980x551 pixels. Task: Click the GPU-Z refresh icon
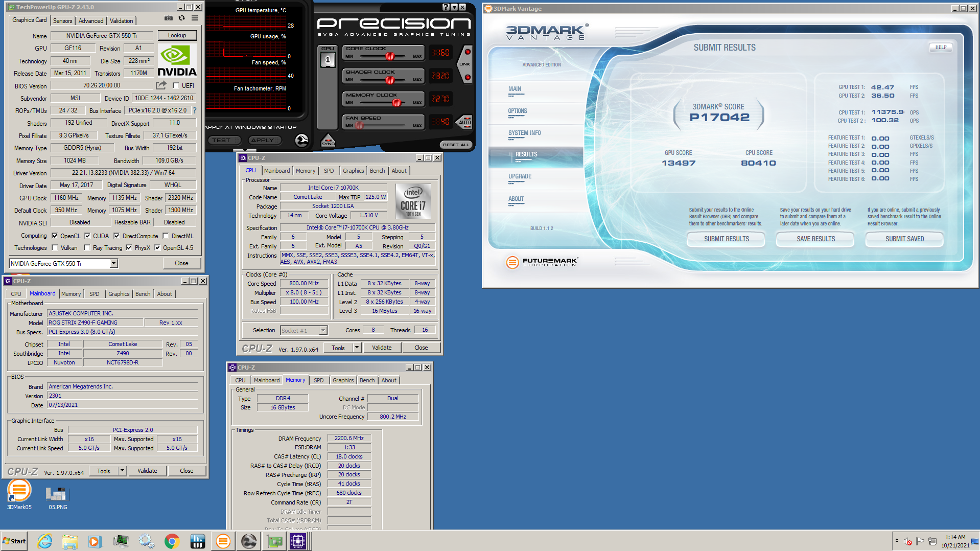tap(182, 18)
